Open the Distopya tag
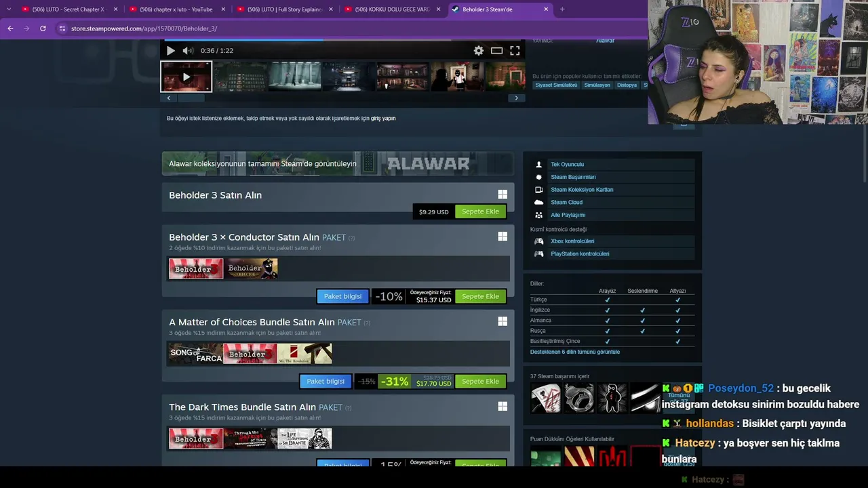868x488 pixels. [x=627, y=85]
